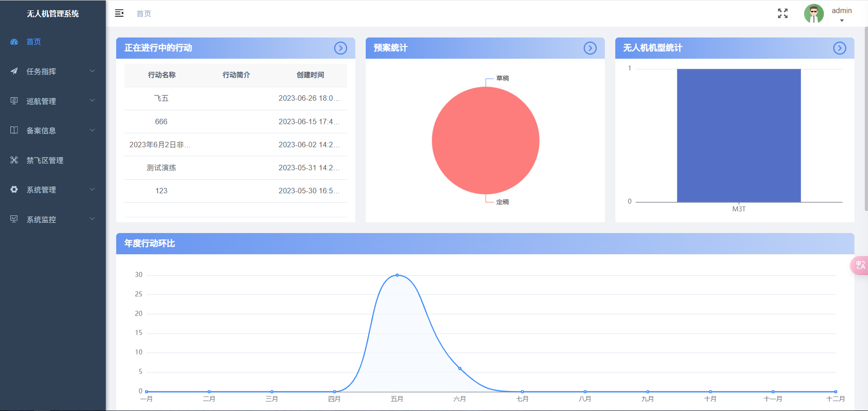Click the 行动名称 column header

[x=161, y=75]
